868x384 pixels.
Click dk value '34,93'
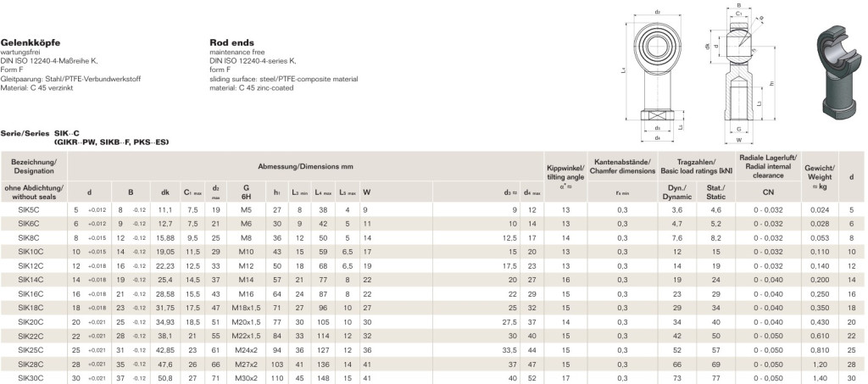[165, 321]
